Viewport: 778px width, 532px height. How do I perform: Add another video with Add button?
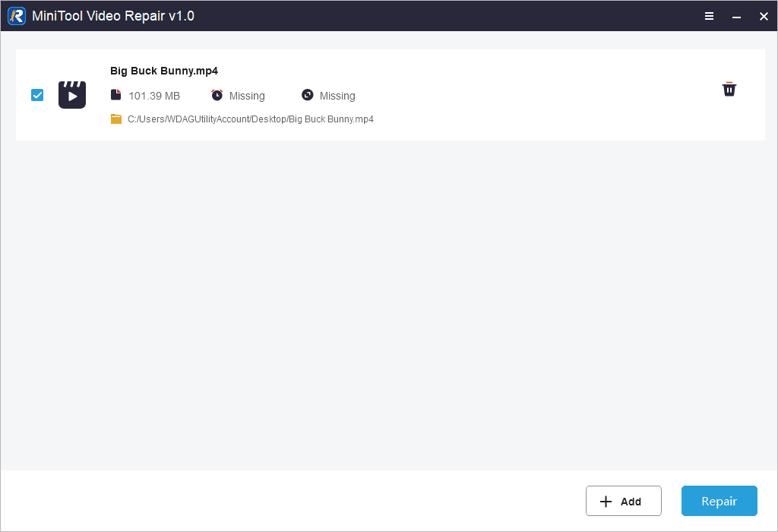click(623, 501)
